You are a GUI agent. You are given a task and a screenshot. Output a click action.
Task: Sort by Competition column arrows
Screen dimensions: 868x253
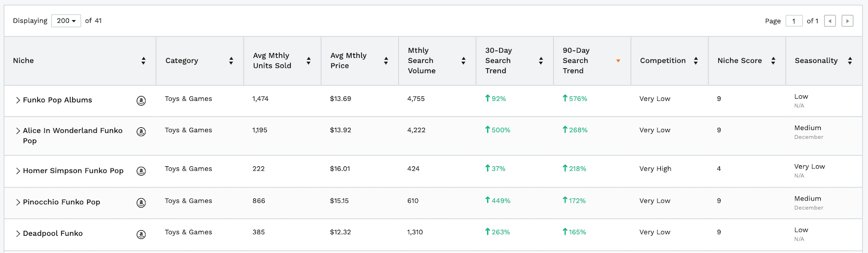point(696,61)
